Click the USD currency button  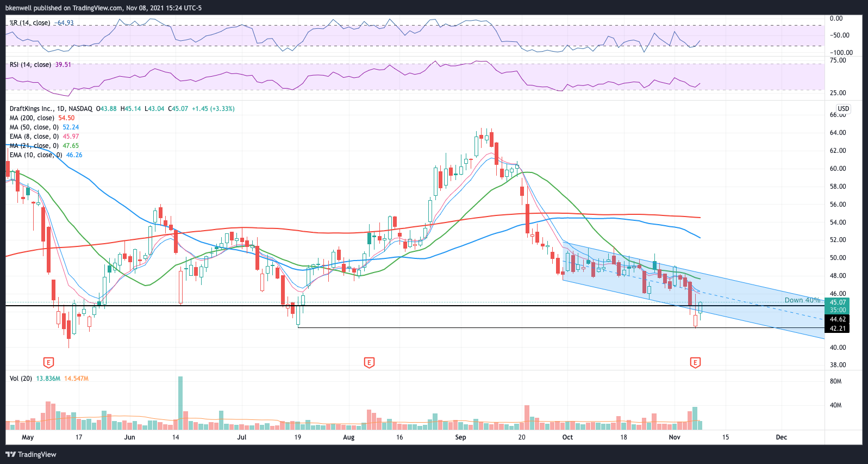tap(843, 109)
